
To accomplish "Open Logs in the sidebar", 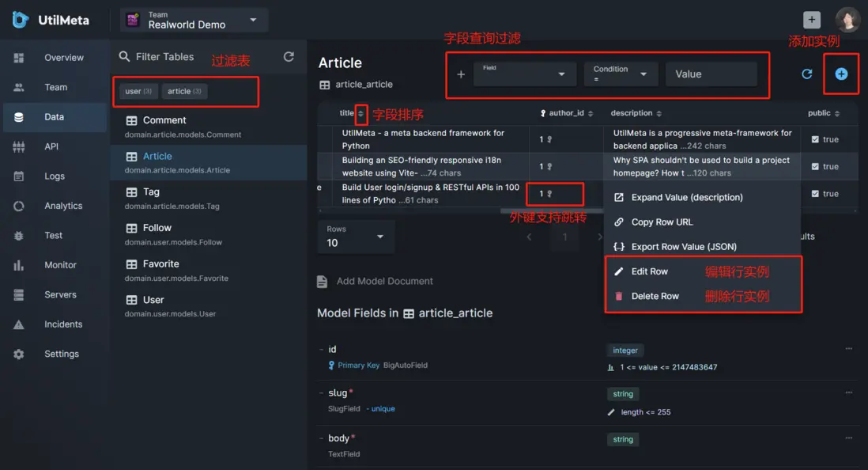I will (x=55, y=176).
